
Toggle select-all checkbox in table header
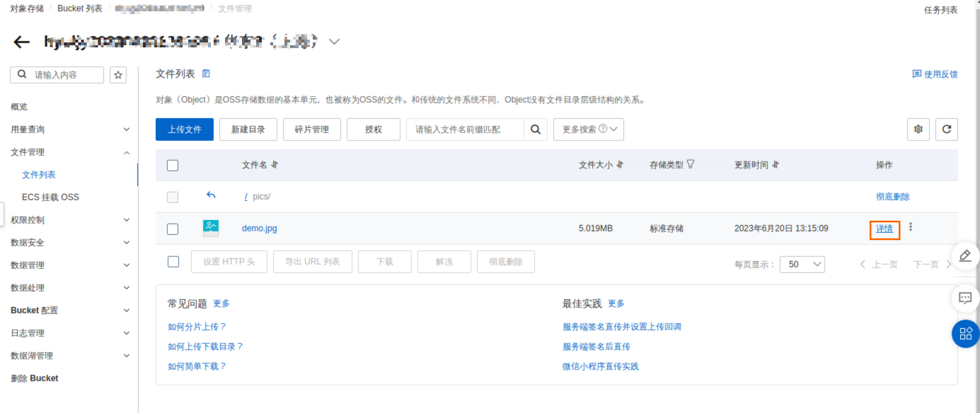click(x=173, y=165)
